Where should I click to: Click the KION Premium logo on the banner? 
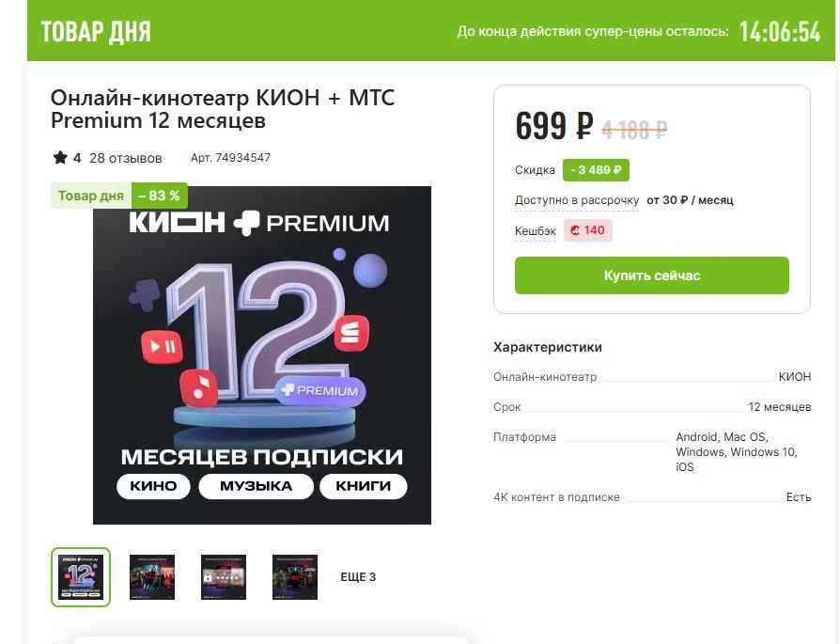tap(259, 223)
